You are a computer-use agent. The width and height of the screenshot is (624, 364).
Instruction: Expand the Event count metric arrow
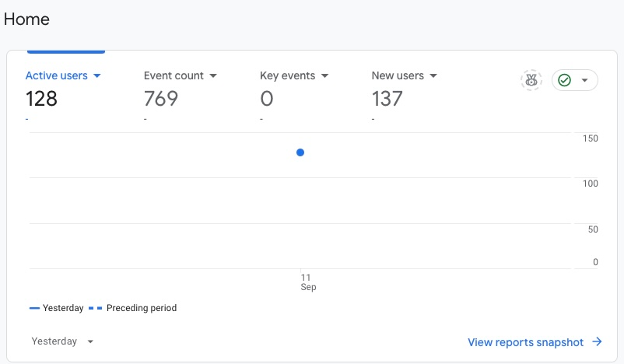[213, 76]
